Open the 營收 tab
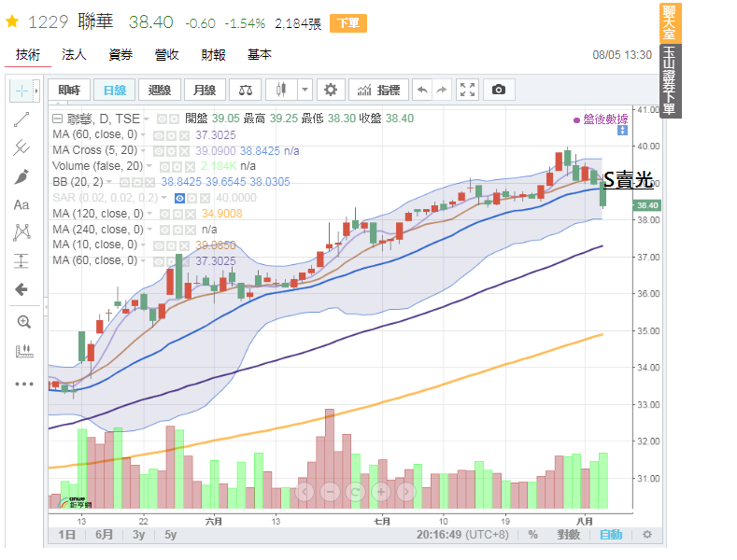This screenshot has width=737, height=560. tap(167, 55)
